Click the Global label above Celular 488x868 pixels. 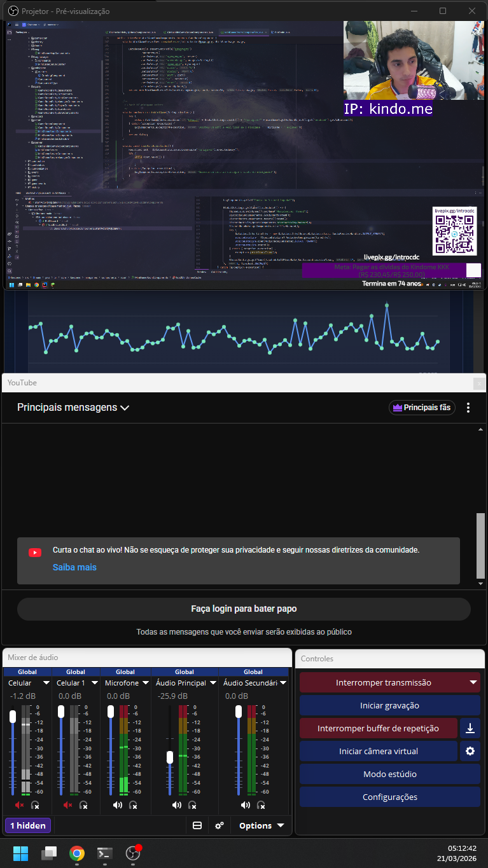tap(27, 672)
